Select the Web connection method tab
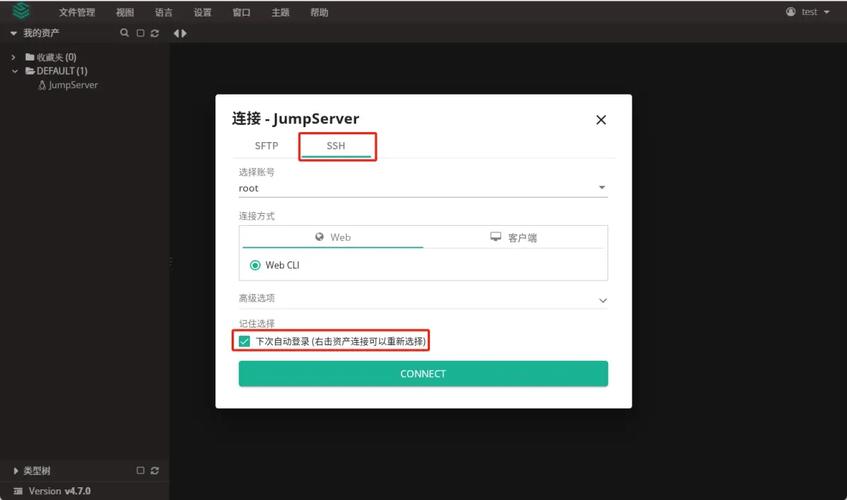Screen dimensions: 847x500 [x=333, y=237]
